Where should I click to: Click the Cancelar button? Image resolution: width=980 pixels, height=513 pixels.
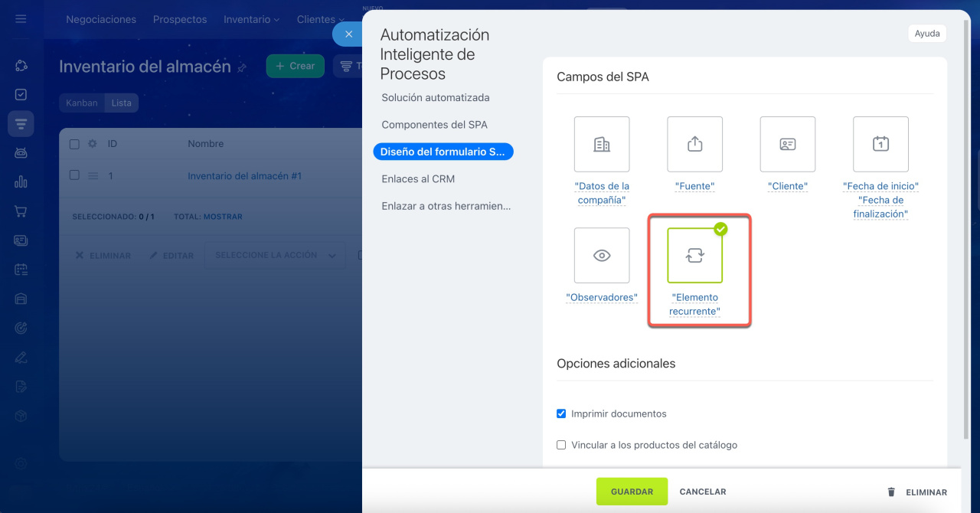point(703,492)
